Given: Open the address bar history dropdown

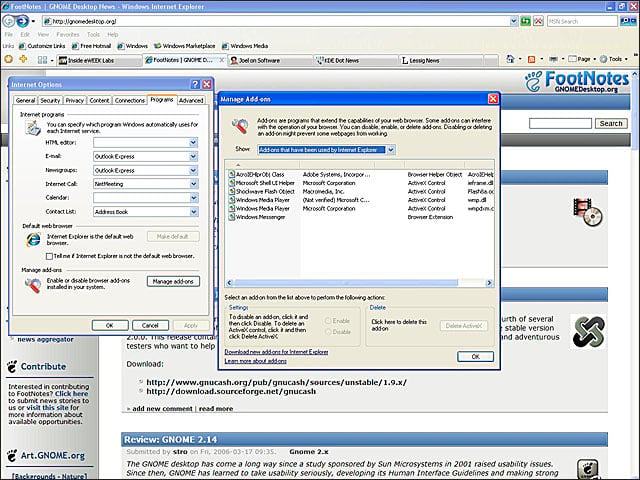Looking at the screenshot, I should pos(513,21).
